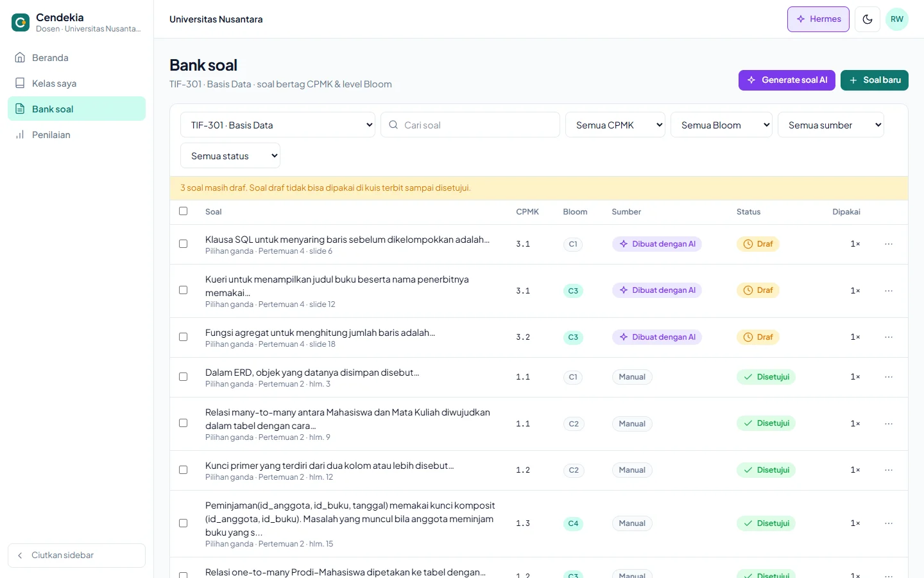
Task: Open row actions for Fungsi agregat question
Action: click(889, 337)
